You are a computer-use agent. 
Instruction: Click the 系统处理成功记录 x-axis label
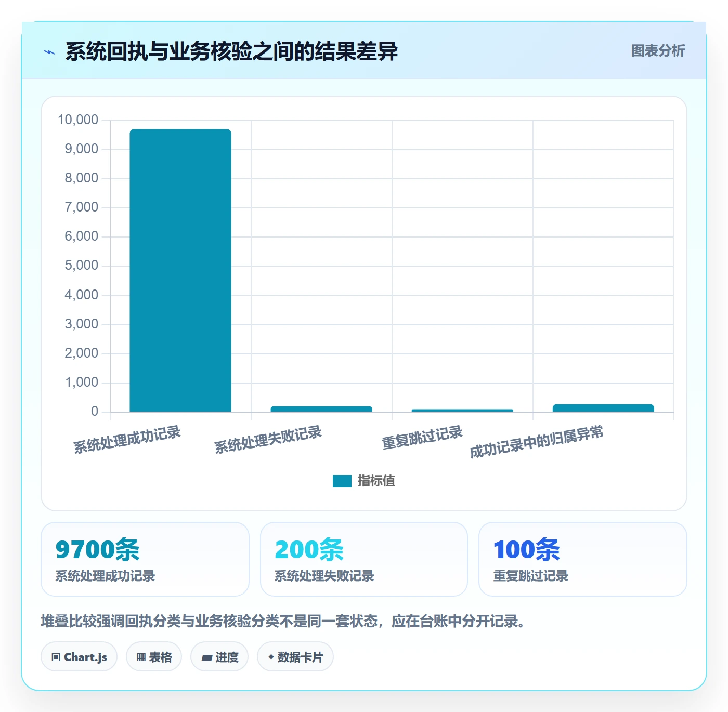[127, 440]
